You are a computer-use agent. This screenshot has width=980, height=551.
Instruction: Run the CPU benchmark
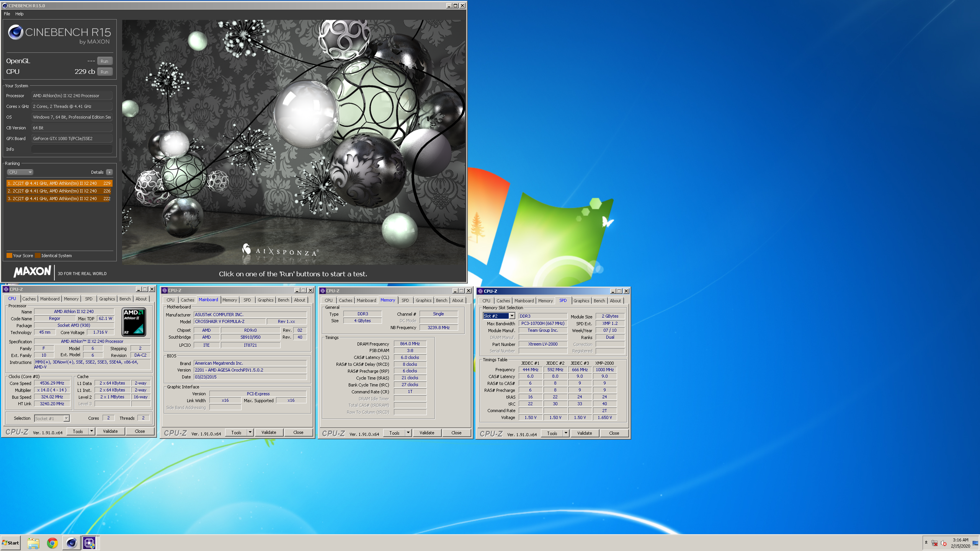point(105,72)
